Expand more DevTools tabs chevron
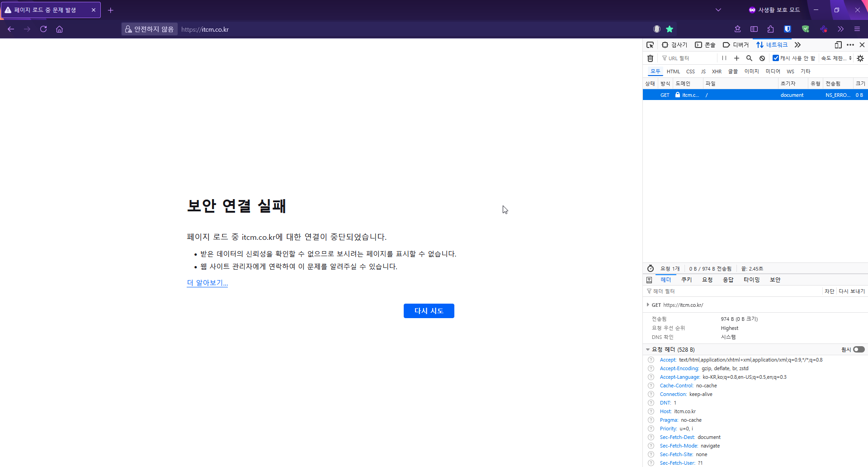 pos(797,45)
